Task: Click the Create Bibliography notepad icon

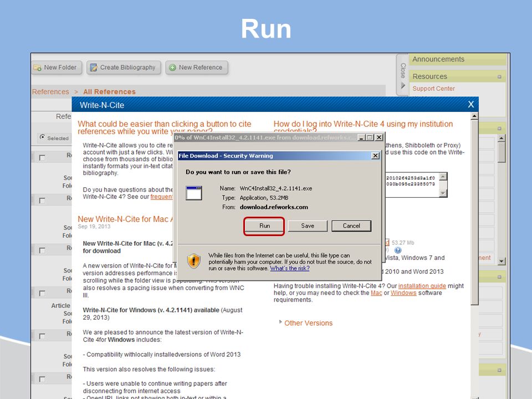Action: click(93, 68)
